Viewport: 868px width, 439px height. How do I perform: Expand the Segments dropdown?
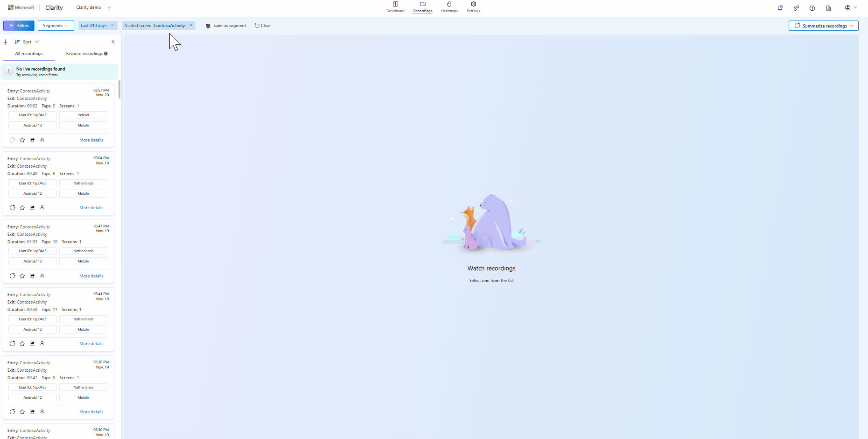click(x=56, y=26)
